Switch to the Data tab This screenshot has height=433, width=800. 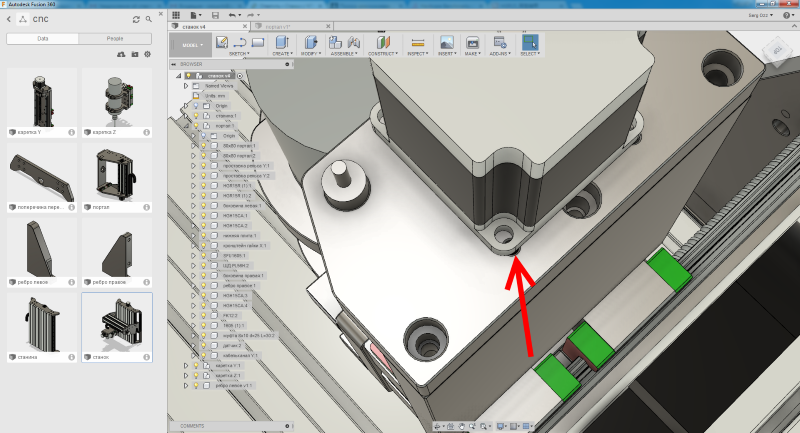42,39
